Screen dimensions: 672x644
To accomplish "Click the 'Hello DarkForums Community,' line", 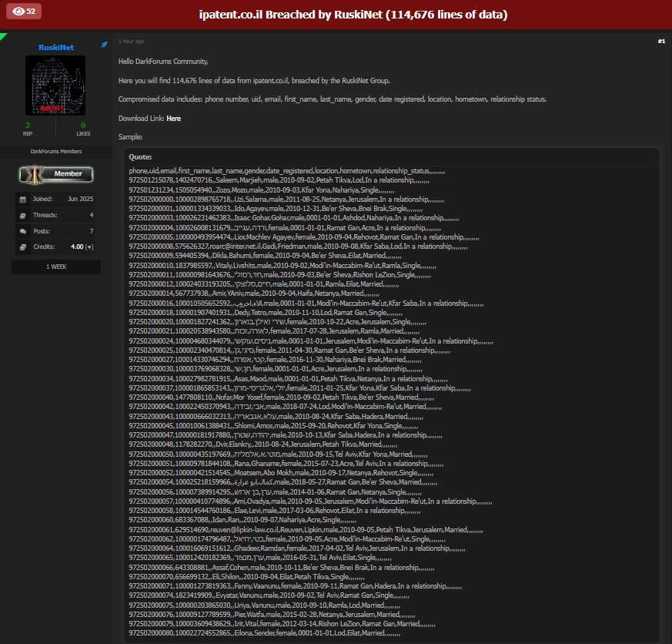I will coord(163,62).
